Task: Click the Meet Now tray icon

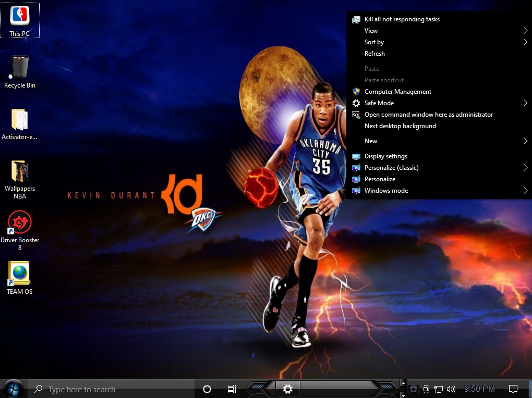Action: click(x=426, y=389)
